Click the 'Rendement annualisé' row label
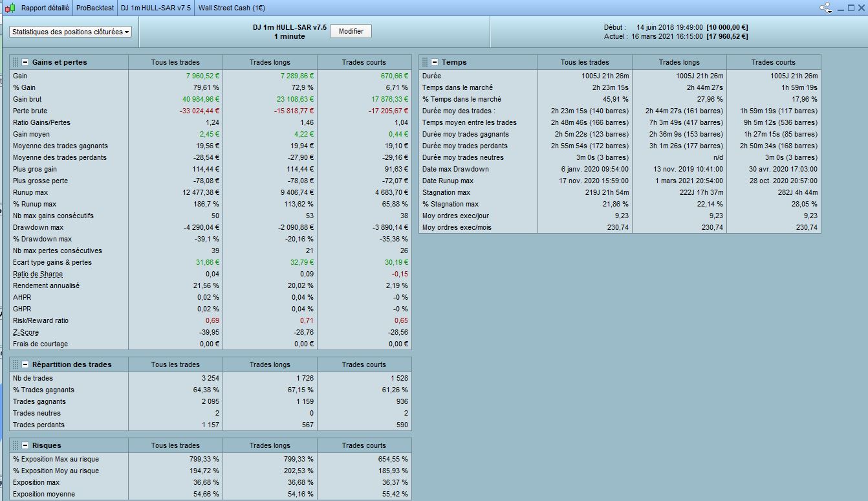 point(46,285)
